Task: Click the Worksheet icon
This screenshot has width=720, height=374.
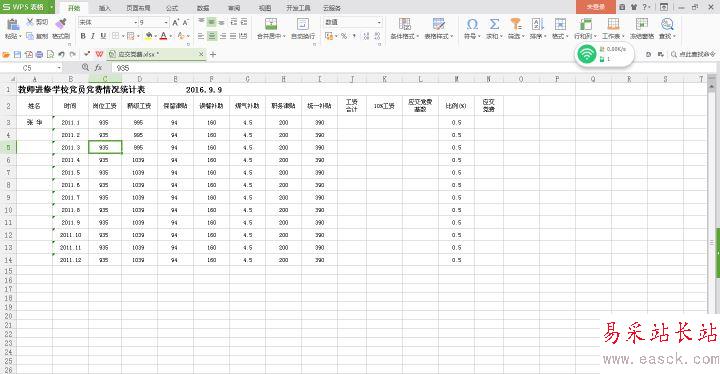Action: [613, 24]
